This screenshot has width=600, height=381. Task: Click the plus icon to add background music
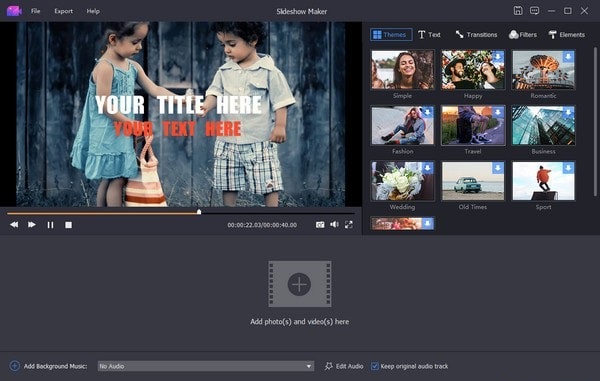point(15,366)
